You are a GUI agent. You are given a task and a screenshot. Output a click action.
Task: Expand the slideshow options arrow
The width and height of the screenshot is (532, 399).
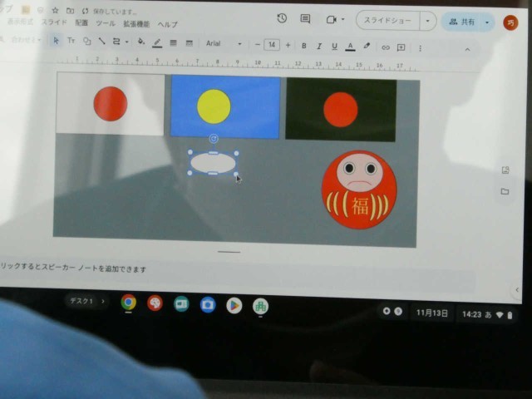pyautogui.click(x=427, y=21)
